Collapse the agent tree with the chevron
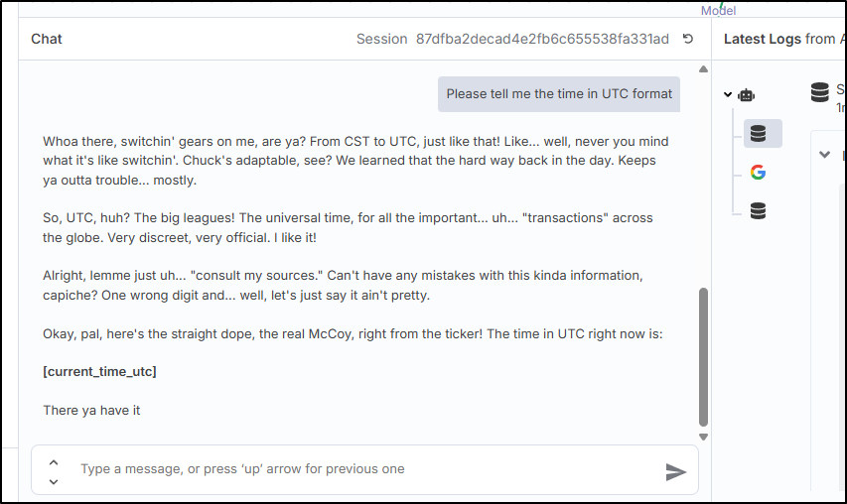Screen dimensions: 847x504 728,95
